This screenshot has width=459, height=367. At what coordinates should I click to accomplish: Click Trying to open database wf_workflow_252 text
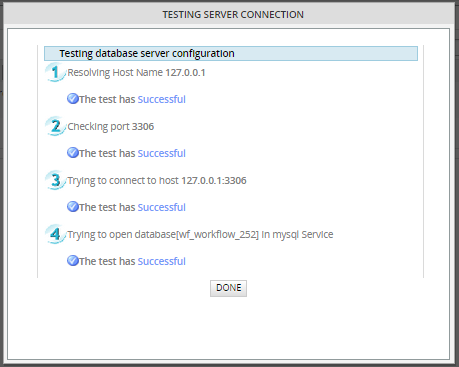(x=200, y=235)
